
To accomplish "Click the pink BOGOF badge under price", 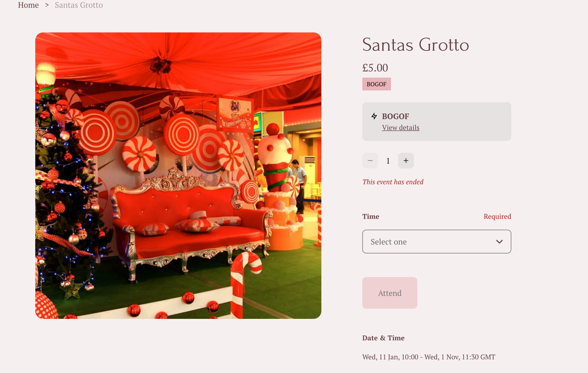I will click(377, 84).
